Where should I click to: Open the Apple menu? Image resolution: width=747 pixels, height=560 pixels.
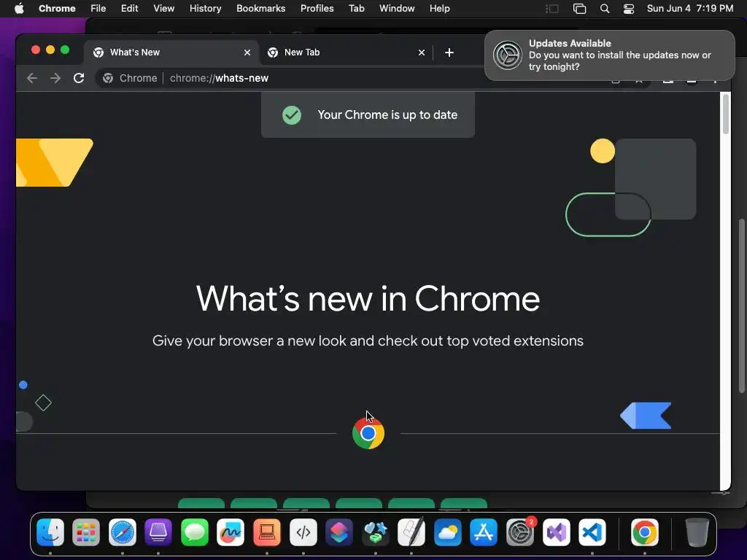click(x=19, y=8)
